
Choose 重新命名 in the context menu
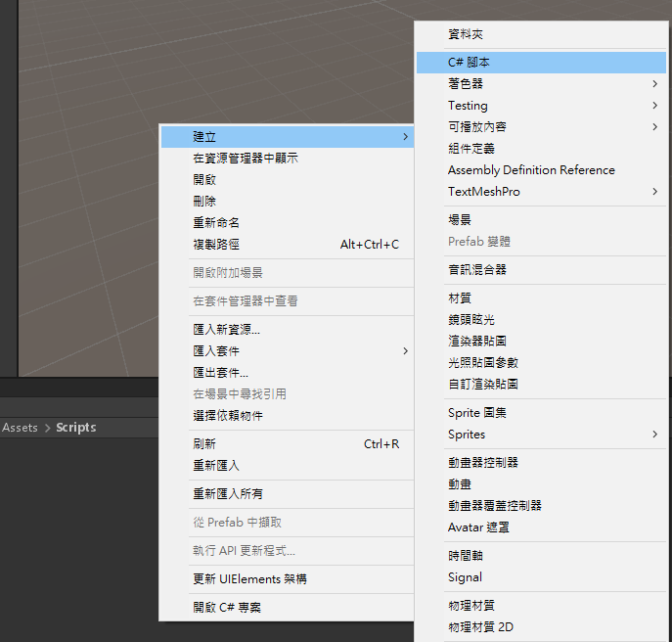click(x=216, y=223)
